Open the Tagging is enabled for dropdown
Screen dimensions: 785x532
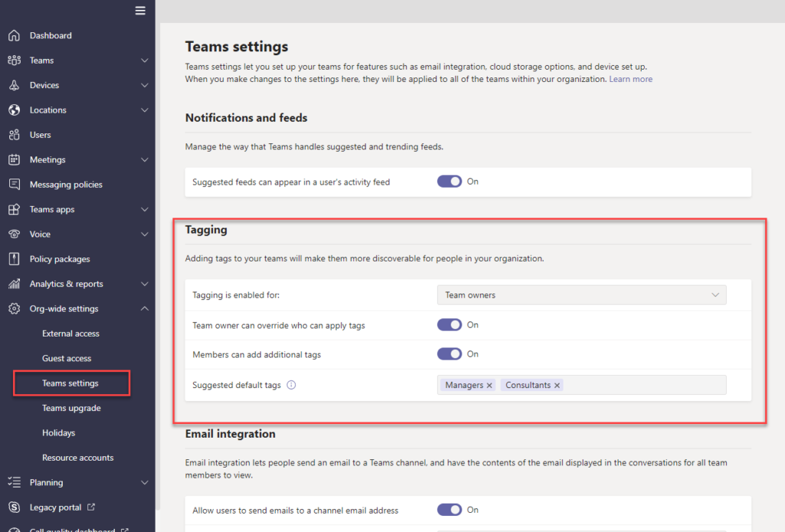[581, 295]
